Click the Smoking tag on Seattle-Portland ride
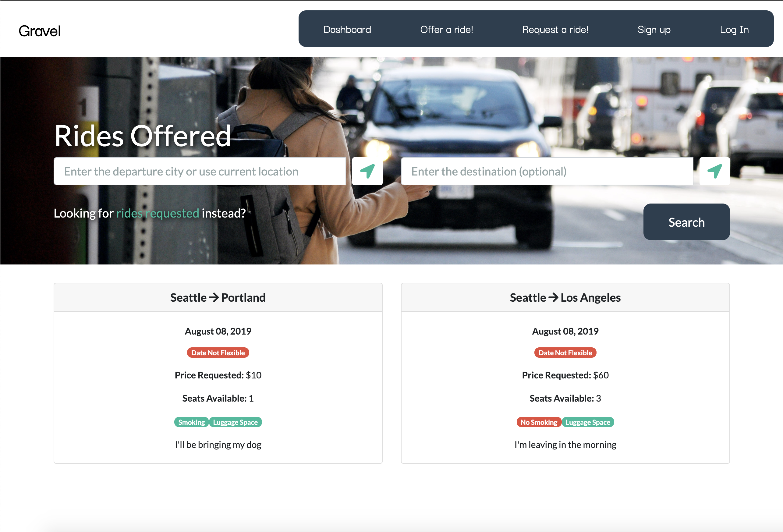The height and width of the screenshot is (532, 783). (x=191, y=422)
